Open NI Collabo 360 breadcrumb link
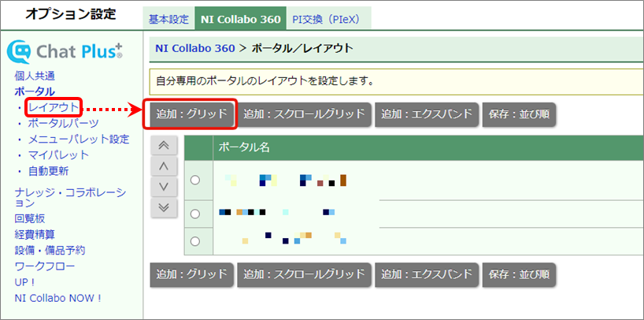 [195, 48]
